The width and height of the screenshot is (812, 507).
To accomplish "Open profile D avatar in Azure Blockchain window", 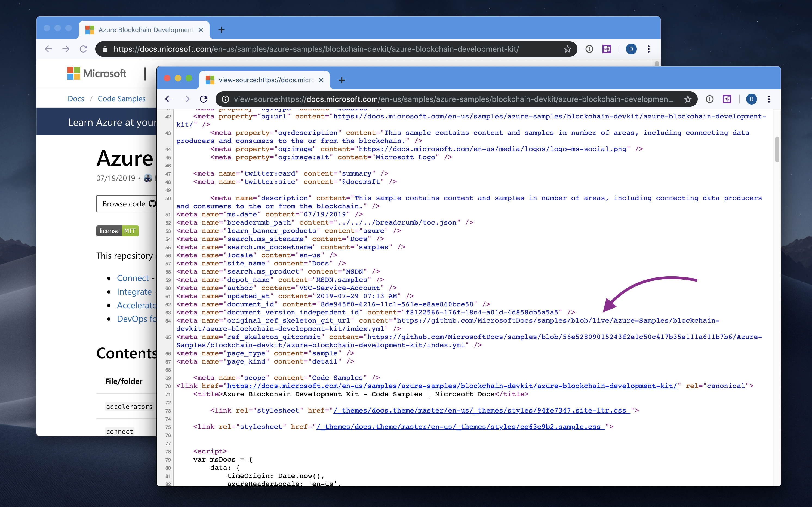I will 631,49.
